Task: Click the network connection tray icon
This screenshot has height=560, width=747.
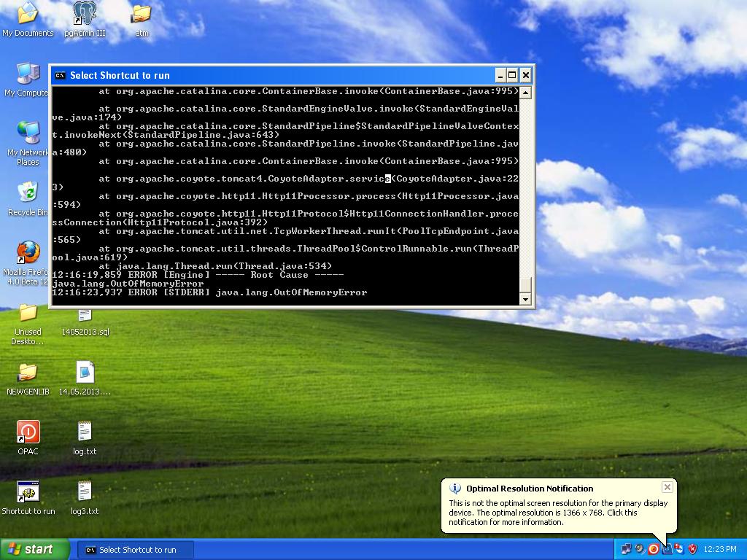Action: [627, 549]
